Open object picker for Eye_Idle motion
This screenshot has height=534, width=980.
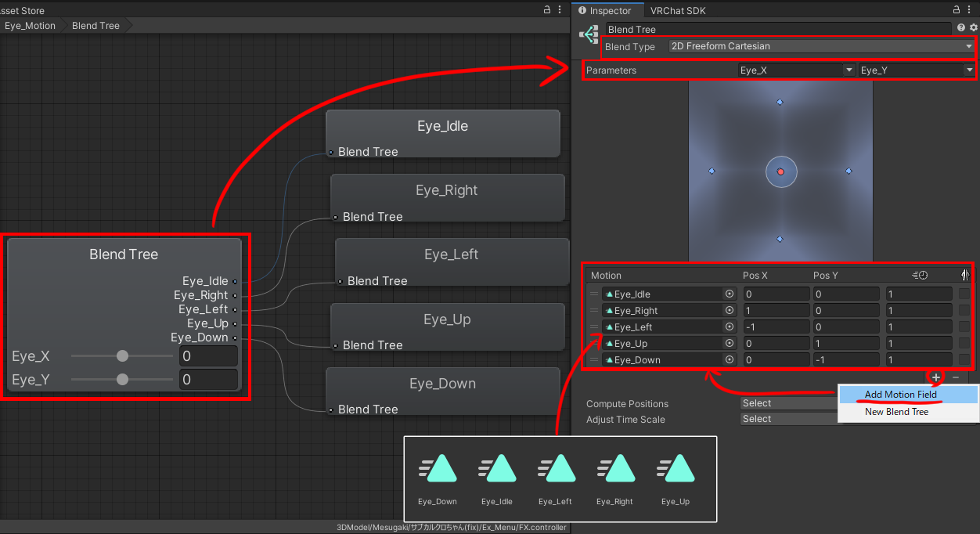(x=730, y=294)
